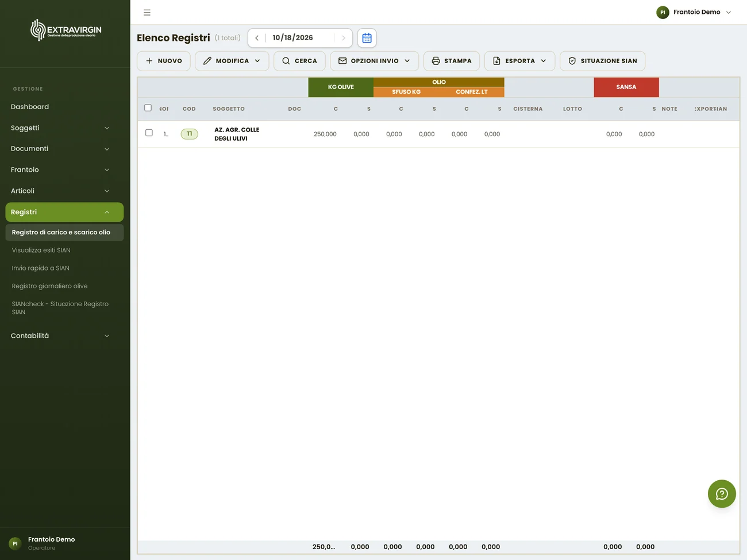Open Invio rapido a SIAN
Viewport: 747px width, 560px height.
click(x=41, y=268)
